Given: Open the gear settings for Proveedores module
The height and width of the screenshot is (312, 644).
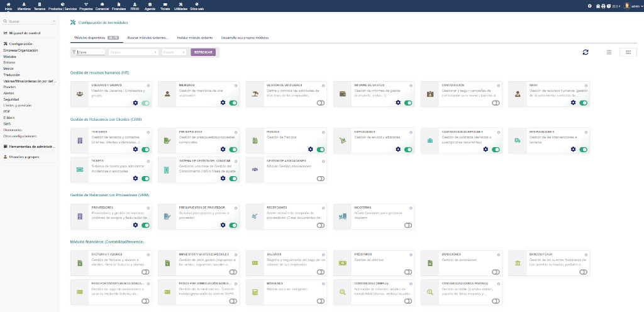Looking at the screenshot, I should point(135,225).
